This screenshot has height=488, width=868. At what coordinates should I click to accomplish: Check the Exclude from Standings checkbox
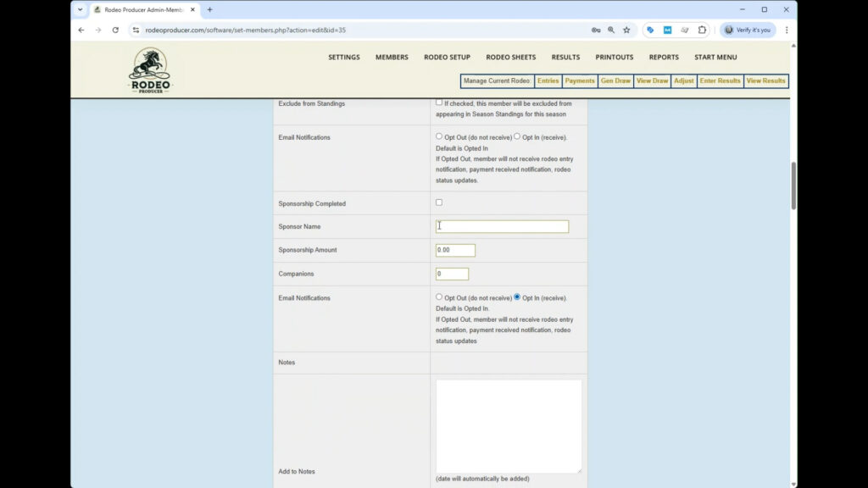tap(439, 103)
